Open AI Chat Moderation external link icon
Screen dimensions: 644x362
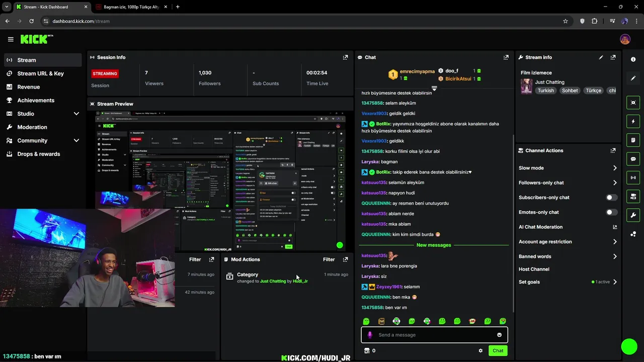[x=615, y=227]
